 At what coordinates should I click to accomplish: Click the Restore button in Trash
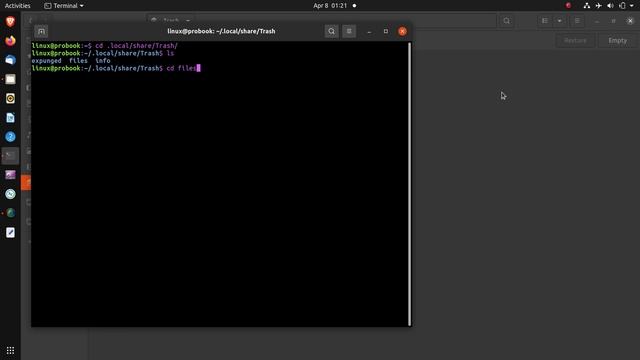[575, 40]
